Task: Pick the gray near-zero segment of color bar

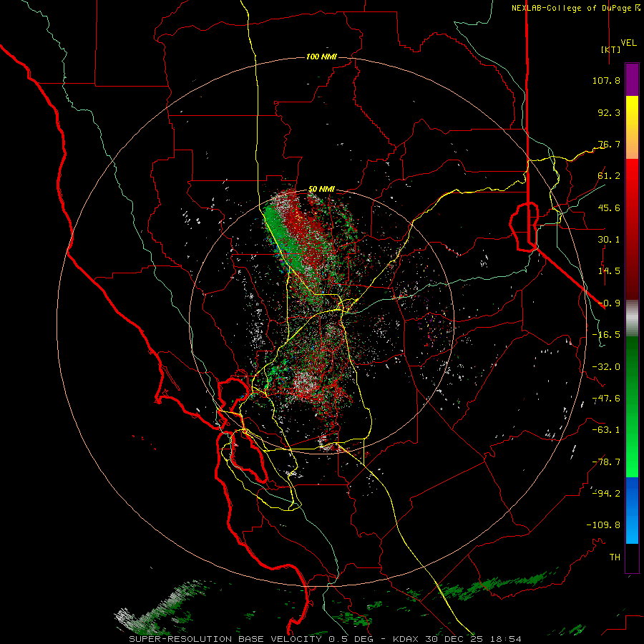Action: pos(632,318)
